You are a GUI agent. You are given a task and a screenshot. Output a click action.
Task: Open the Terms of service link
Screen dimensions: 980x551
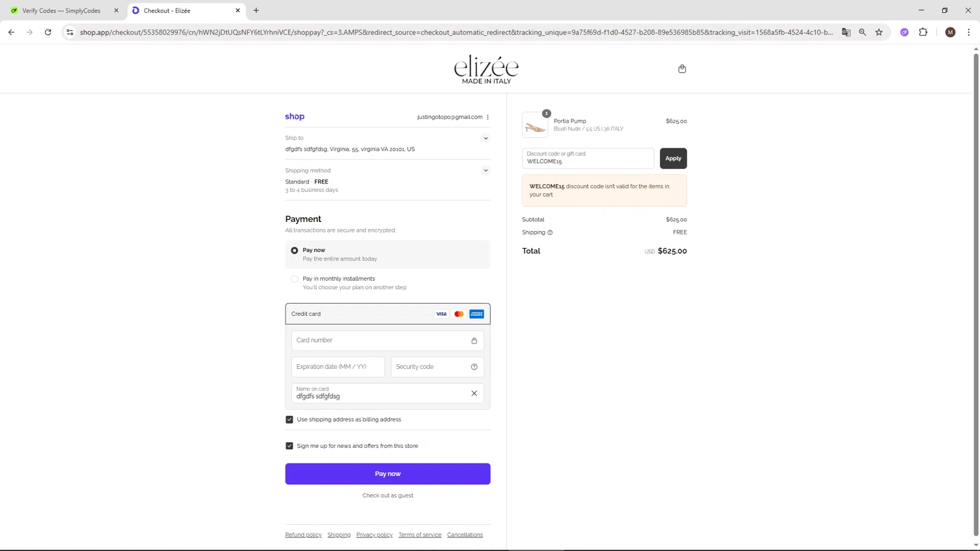[420, 535]
